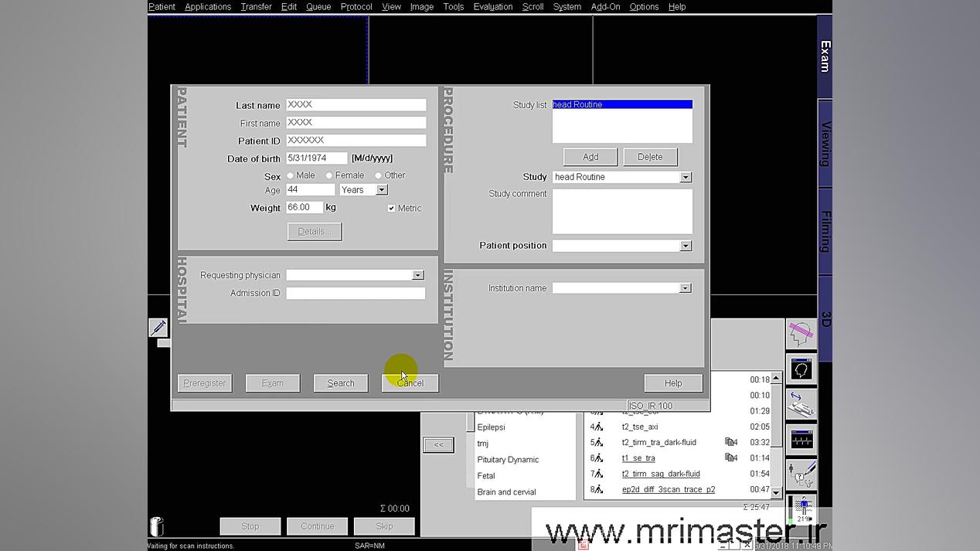The height and width of the screenshot is (551, 980).
Task: Open the Add-On menu
Action: (x=605, y=7)
